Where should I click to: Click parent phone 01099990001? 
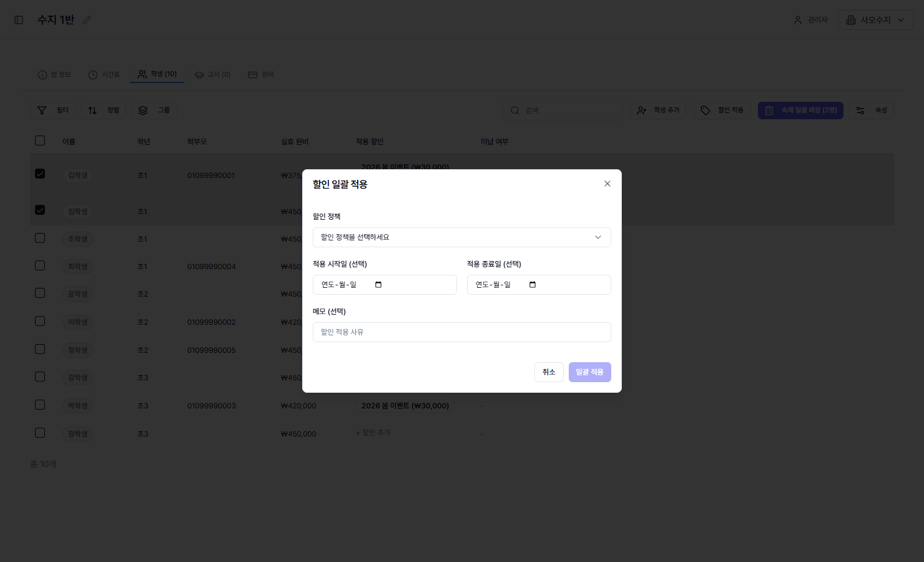211,175
